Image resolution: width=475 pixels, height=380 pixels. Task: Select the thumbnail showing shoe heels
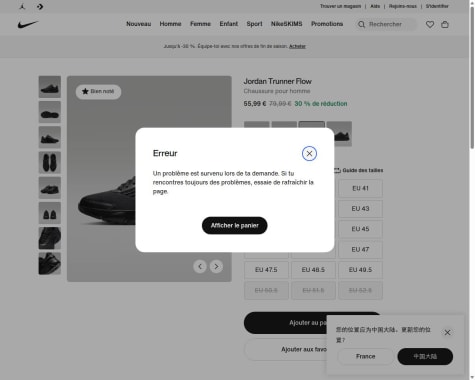pos(50,213)
